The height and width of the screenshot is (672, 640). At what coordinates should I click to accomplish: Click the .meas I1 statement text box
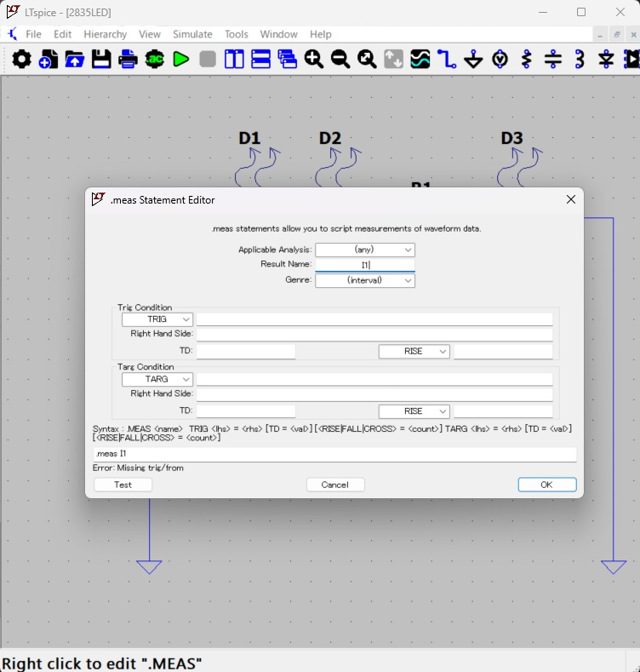point(335,454)
